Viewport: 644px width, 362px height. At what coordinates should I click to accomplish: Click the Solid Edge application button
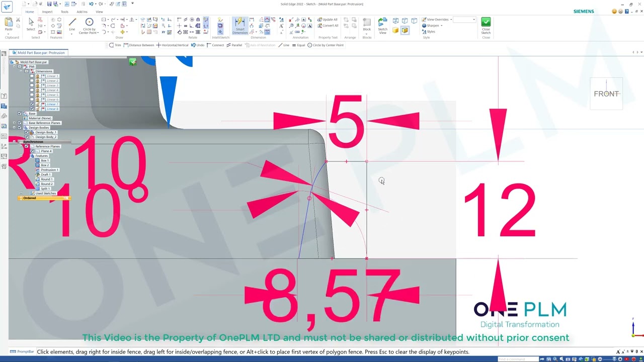tap(7, 7)
